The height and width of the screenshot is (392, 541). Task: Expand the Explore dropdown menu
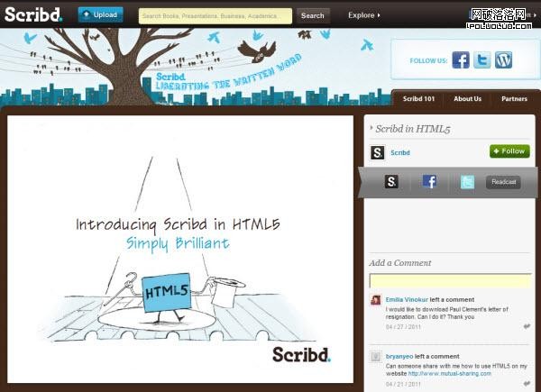pos(364,15)
